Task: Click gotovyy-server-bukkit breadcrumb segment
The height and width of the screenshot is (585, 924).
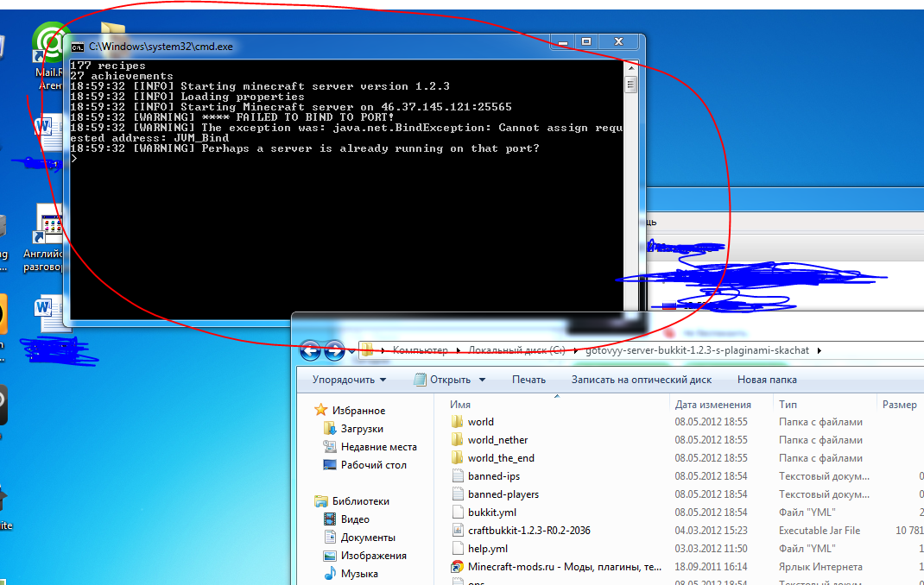Action: 697,350
